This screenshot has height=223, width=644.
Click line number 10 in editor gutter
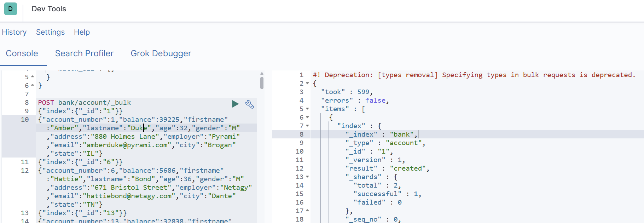click(x=25, y=120)
